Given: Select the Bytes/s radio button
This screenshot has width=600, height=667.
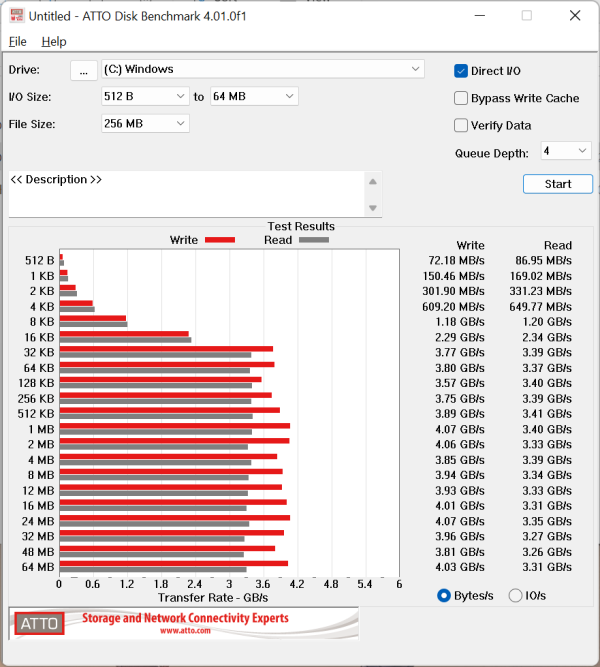Looking at the screenshot, I should (443, 596).
